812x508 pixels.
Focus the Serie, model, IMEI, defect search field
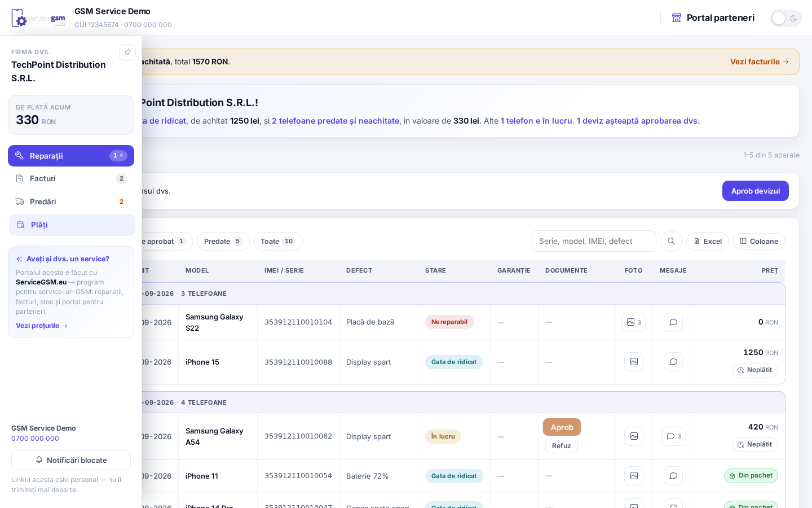point(594,241)
